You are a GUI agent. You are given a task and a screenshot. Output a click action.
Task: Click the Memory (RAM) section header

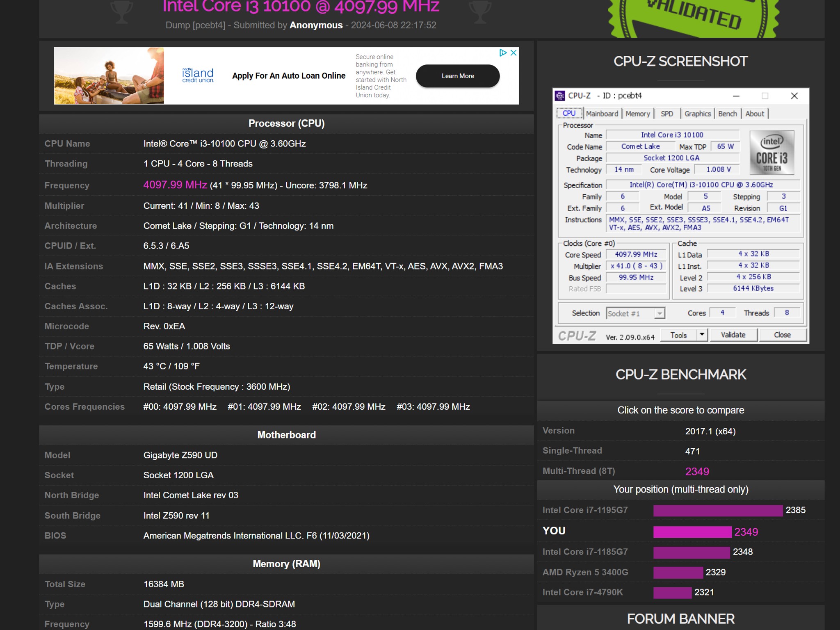286,564
